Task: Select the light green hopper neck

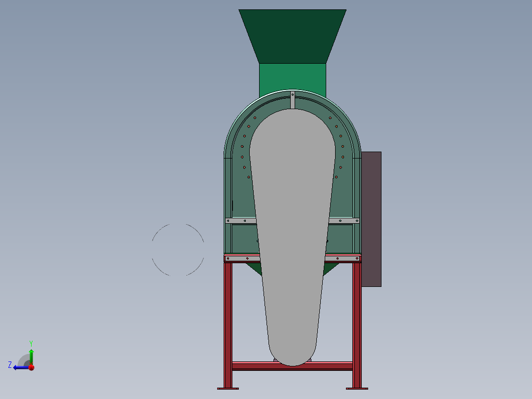Action: click(x=292, y=77)
